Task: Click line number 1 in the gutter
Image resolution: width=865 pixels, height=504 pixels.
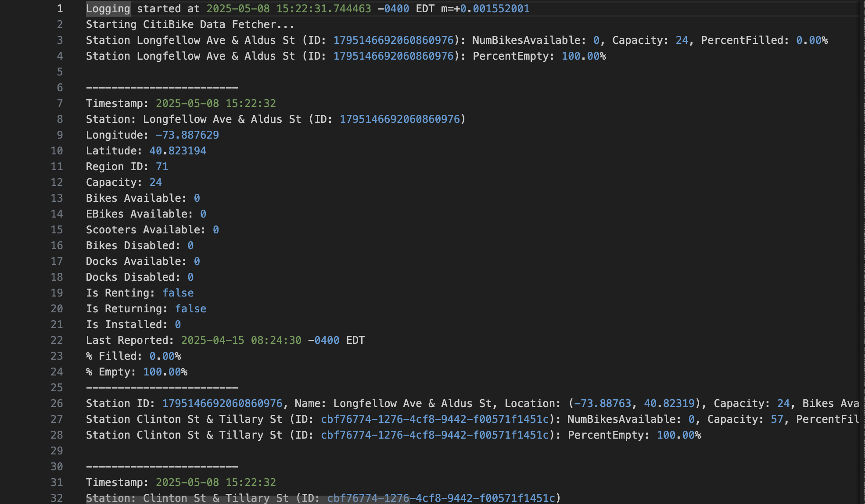Action: coord(60,9)
